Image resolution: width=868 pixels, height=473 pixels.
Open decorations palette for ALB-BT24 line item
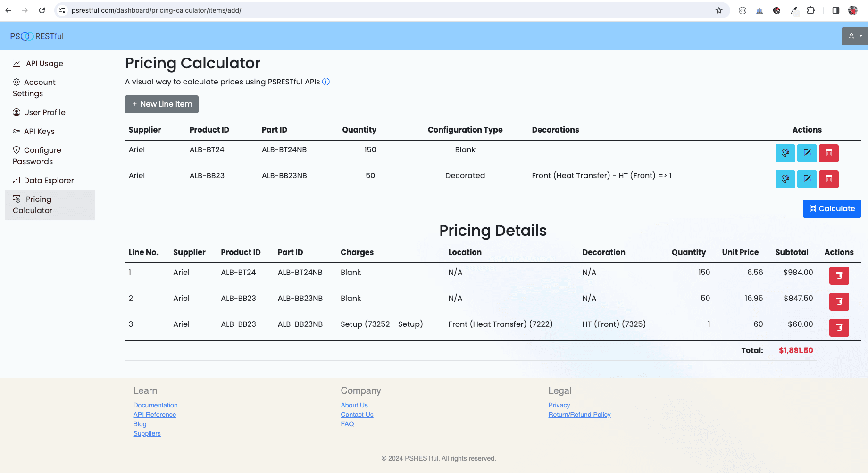[785, 153]
